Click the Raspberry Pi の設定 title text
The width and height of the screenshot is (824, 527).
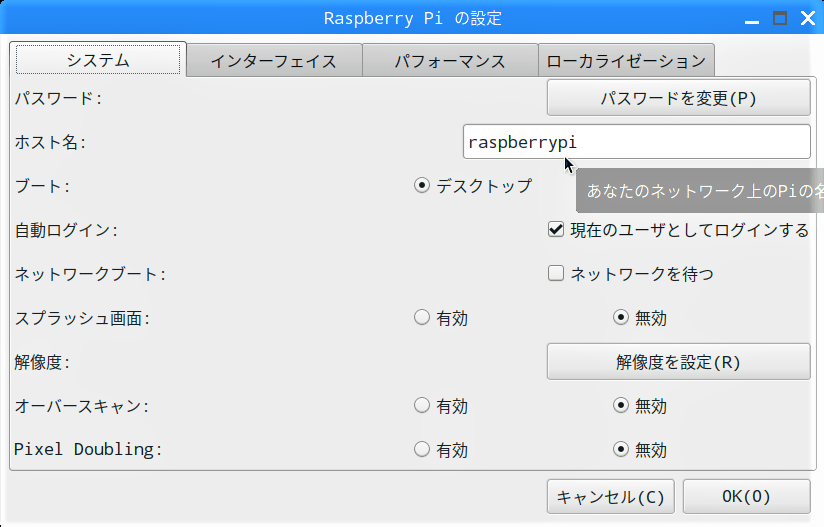pos(413,18)
